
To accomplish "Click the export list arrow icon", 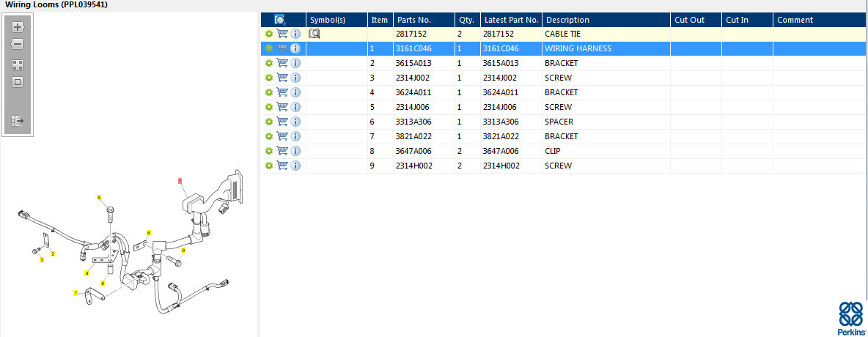I will [18, 121].
